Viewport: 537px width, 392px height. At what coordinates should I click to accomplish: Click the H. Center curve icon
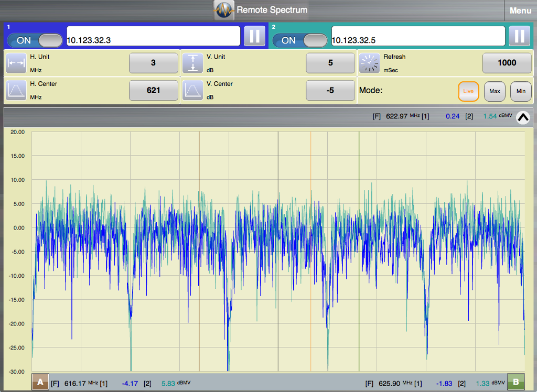16,90
